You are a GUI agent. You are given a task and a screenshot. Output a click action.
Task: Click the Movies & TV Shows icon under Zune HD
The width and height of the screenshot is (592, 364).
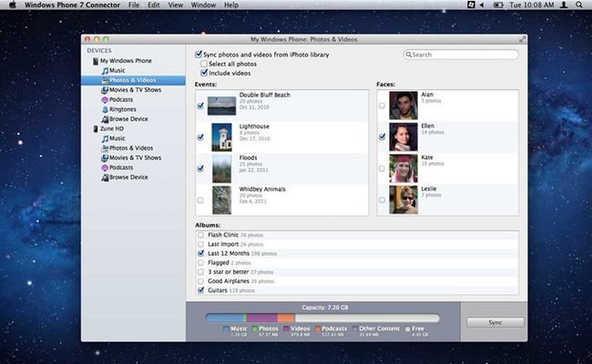(x=105, y=157)
